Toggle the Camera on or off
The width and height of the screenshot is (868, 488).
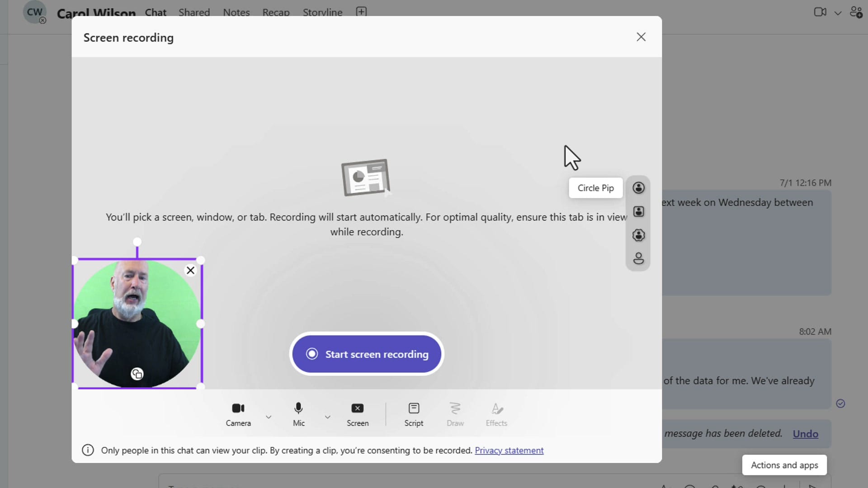tap(238, 414)
